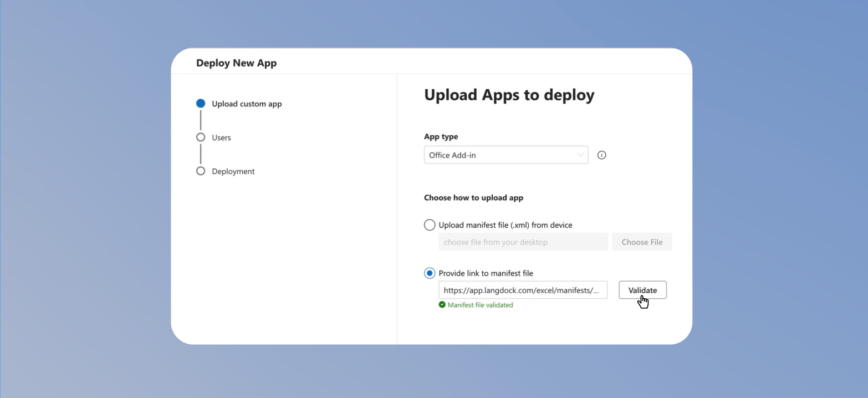Image resolution: width=868 pixels, height=398 pixels.
Task: Open the Office Add-in app type dropdown
Action: coord(506,155)
